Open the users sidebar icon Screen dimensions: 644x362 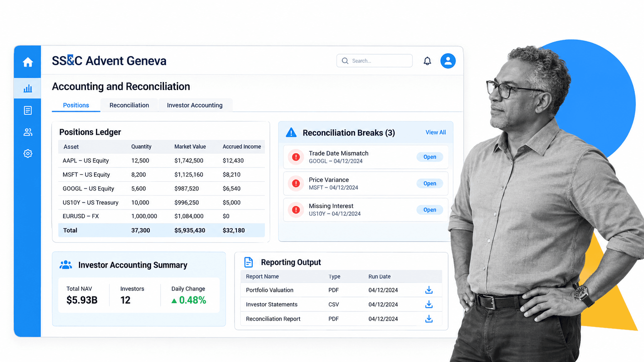click(x=28, y=132)
